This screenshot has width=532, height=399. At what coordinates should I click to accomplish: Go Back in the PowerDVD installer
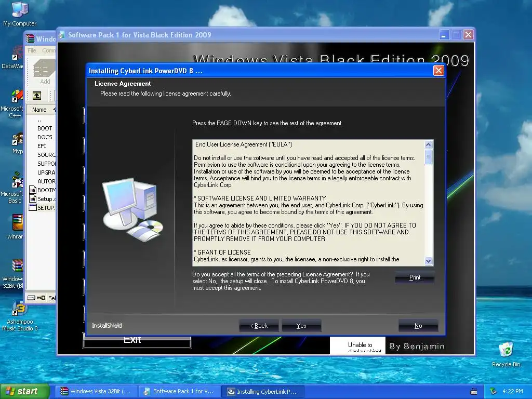point(259,326)
